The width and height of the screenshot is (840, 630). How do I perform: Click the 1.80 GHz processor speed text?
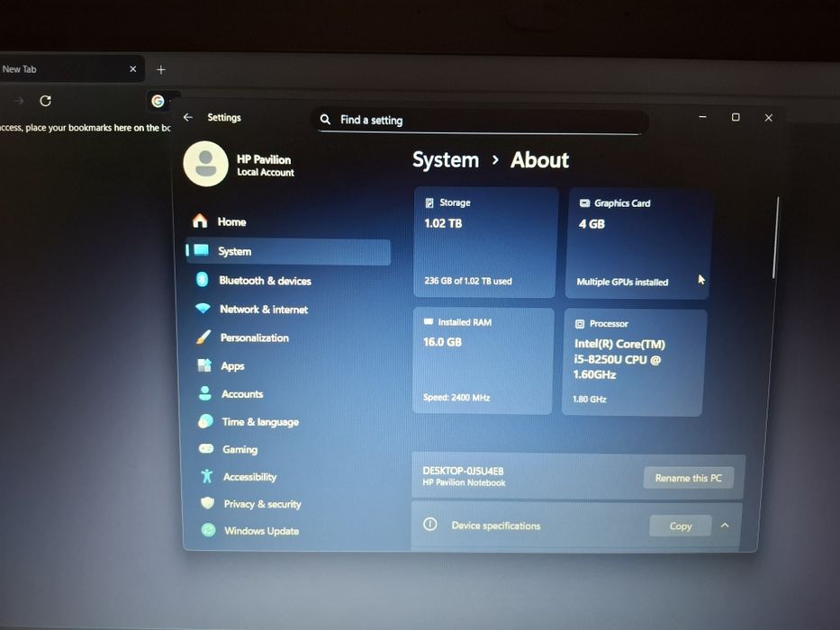point(590,399)
